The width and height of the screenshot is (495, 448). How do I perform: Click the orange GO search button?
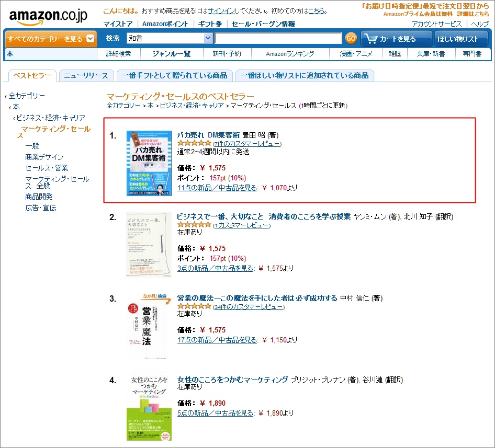click(x=351, y=39)
